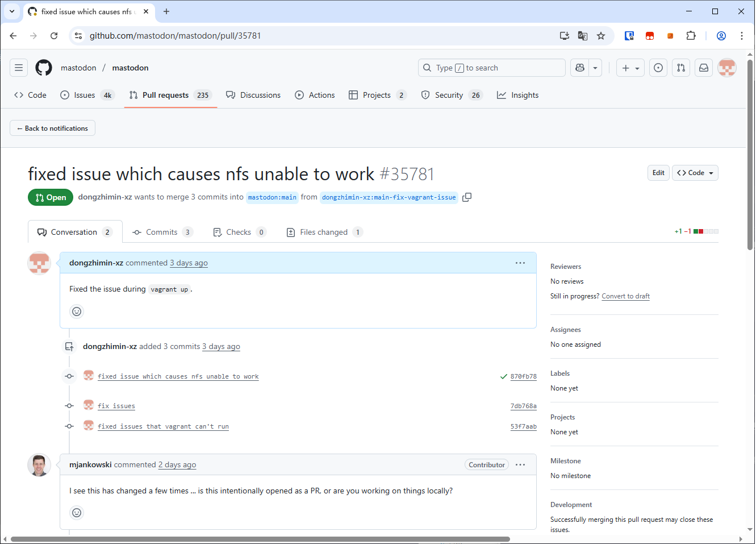Open the Copilot dropdown arrow
Viewport: 756px width, 544px height.
coord(595,68)
